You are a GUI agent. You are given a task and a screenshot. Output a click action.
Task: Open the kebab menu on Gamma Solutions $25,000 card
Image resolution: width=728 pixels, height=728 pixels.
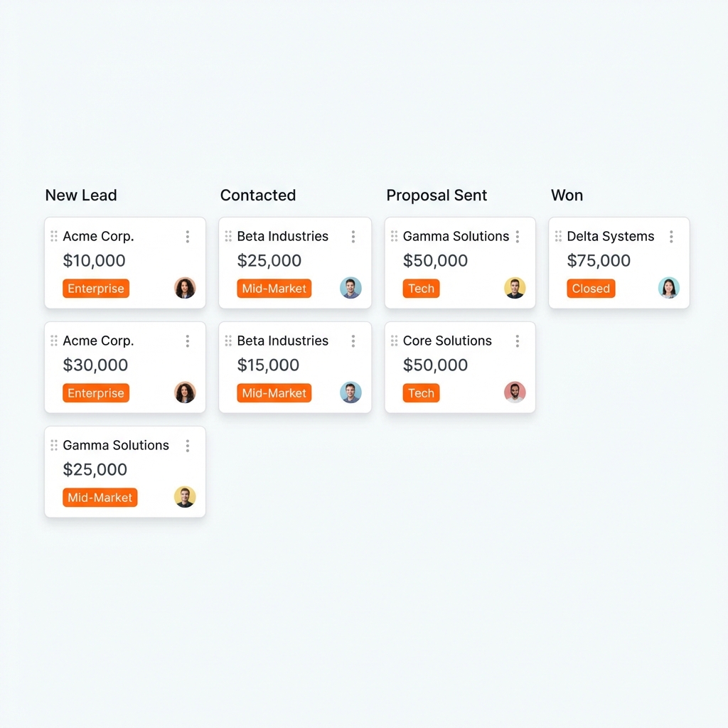point(187,445)
